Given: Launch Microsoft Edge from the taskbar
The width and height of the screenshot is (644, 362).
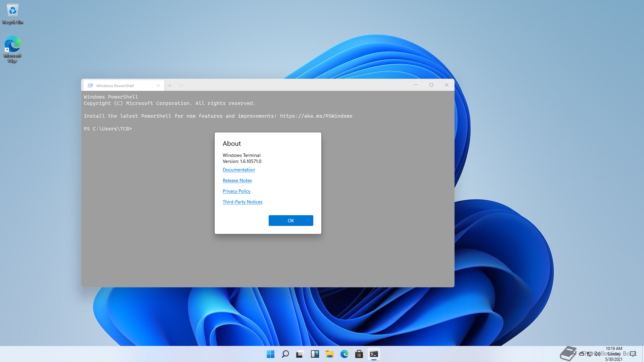Looking at the screenshot, I should tap(344, 354).
